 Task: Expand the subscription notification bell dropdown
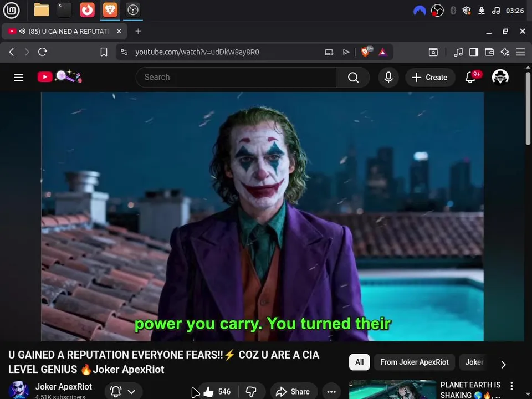pyautogui.click(x=122, y=392)
